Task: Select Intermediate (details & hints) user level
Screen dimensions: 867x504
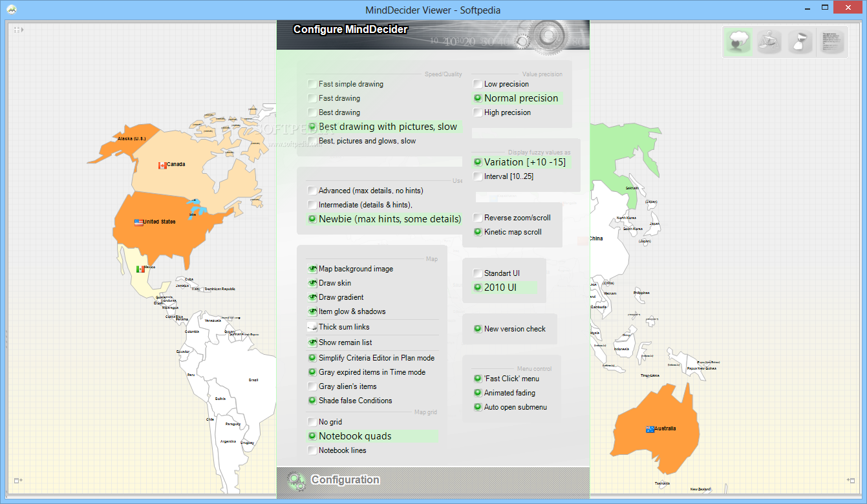Action: coord(360,205)
